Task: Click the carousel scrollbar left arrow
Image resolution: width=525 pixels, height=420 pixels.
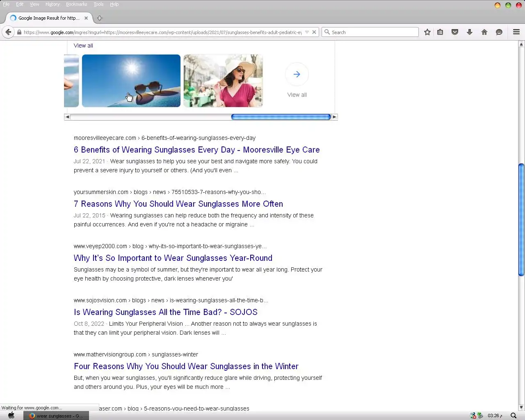Action: click(67, 117)
